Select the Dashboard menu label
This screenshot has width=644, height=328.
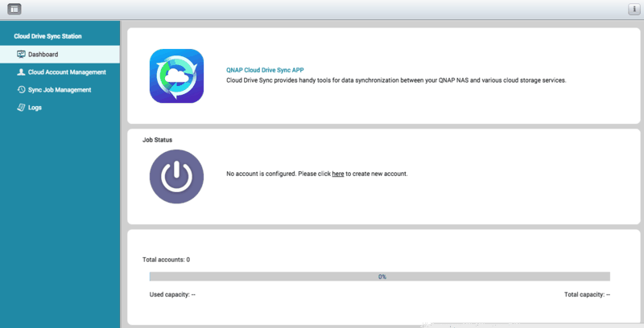click(x=43, y=54)
